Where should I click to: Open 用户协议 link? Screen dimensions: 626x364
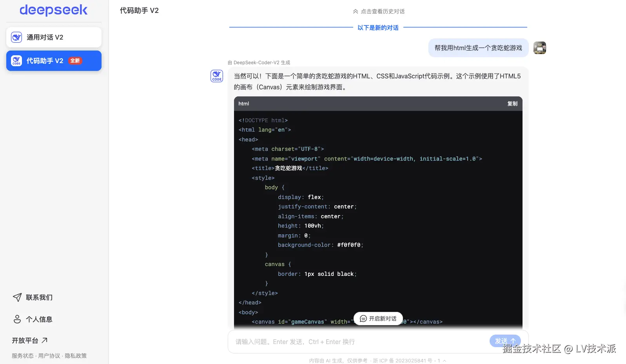(x=49, y=356)
